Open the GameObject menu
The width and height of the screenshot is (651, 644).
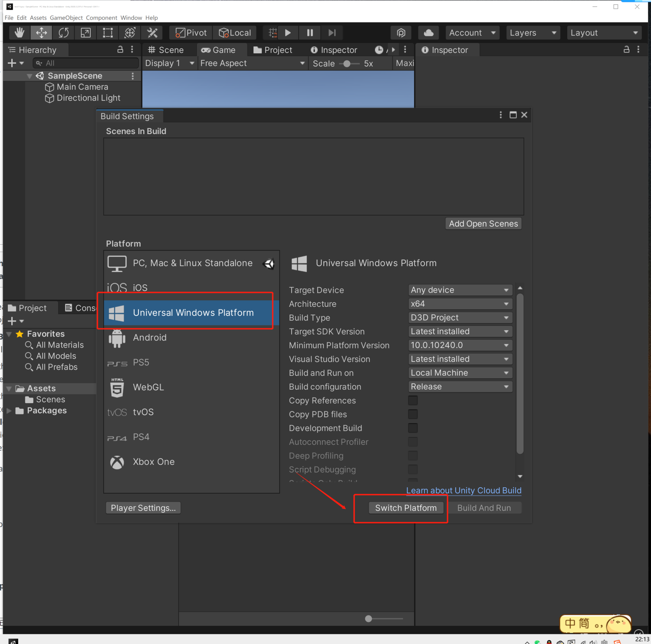coord(66,18)
